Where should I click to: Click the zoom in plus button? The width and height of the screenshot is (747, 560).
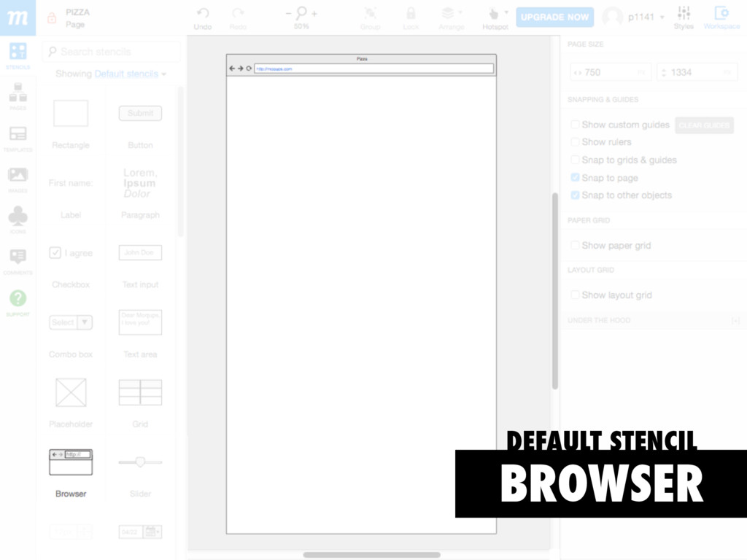click(x=314, y=14)
